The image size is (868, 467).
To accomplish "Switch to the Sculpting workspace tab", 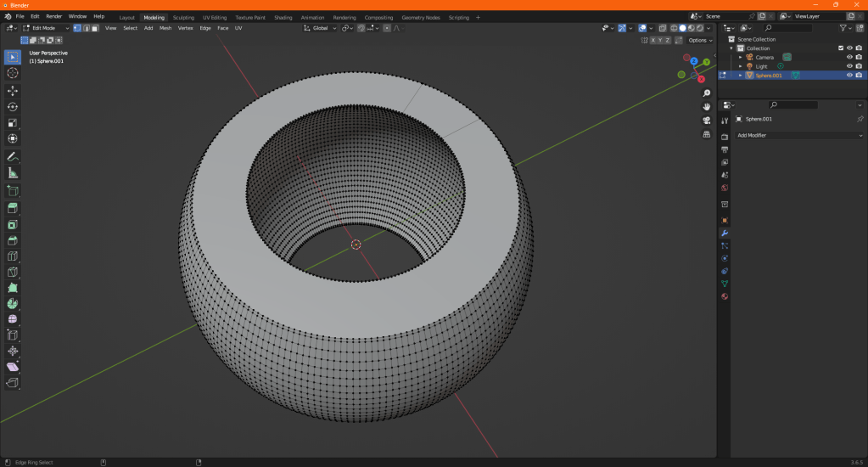I will (183, 17).
